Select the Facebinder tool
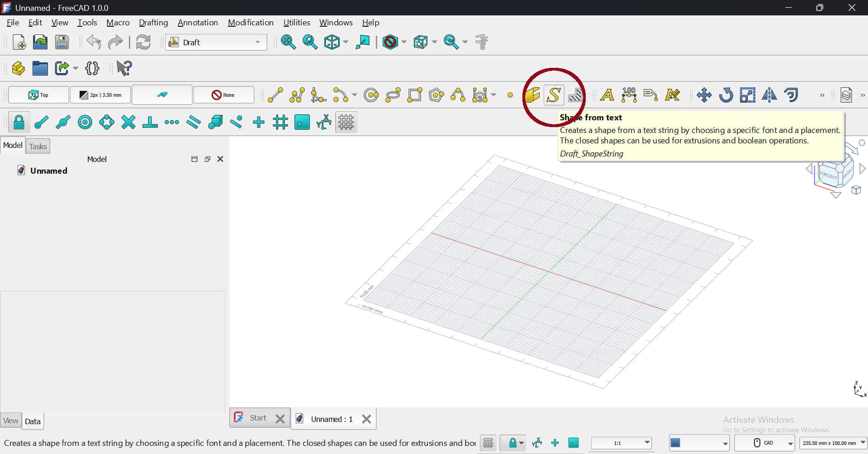 pyautogui.click(x=532, y=95)
